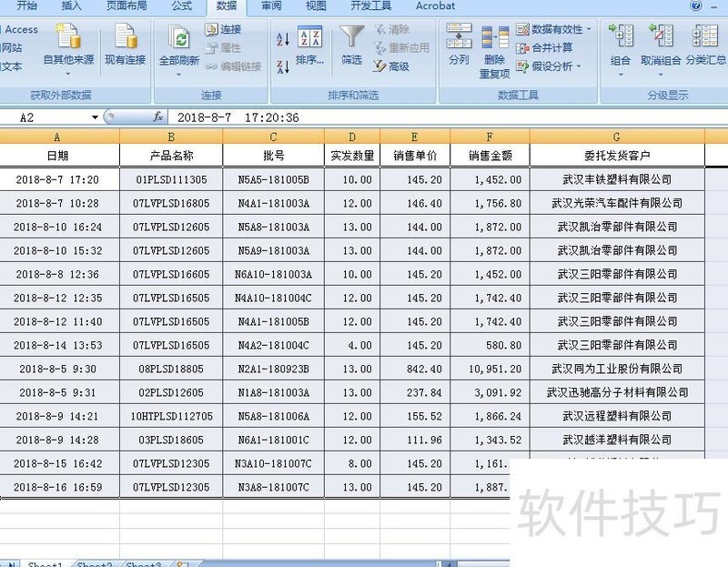Click header cell 委托发货客户
This screenshot has height=567, width=728.
tap(617, 156)
